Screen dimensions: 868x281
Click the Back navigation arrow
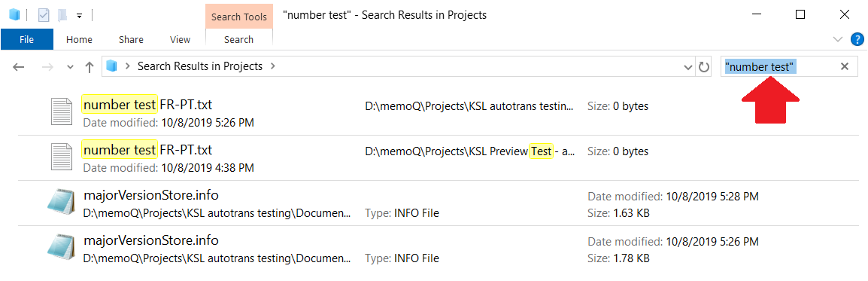[x=19, y=67]
